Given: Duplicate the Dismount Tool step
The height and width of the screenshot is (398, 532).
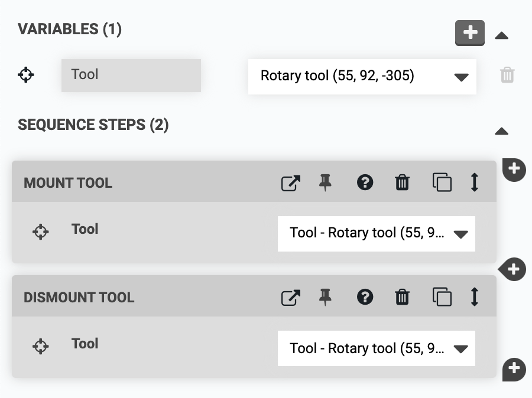Looking at the screenshot, I should coord(442,297).
